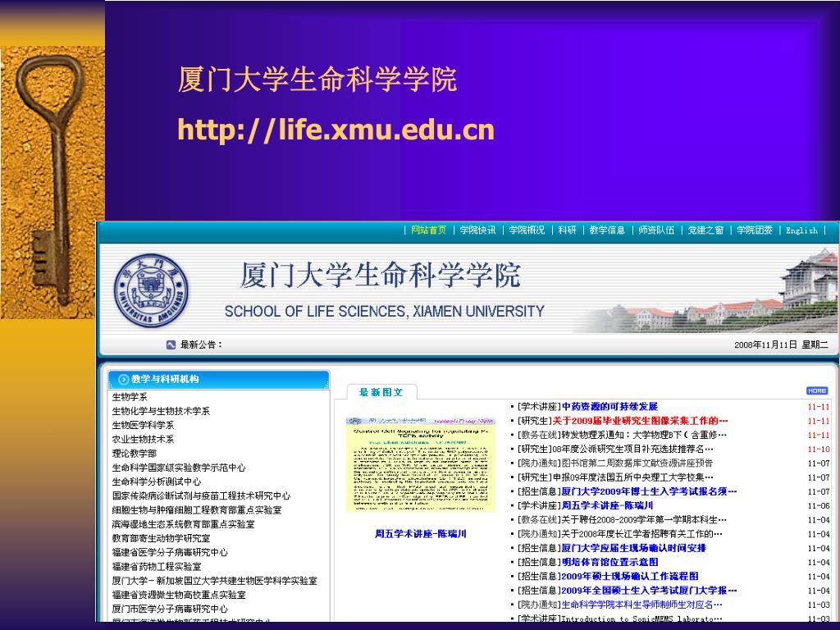
Task: Open the 科研 navigation item
Action: click(567, 230)
